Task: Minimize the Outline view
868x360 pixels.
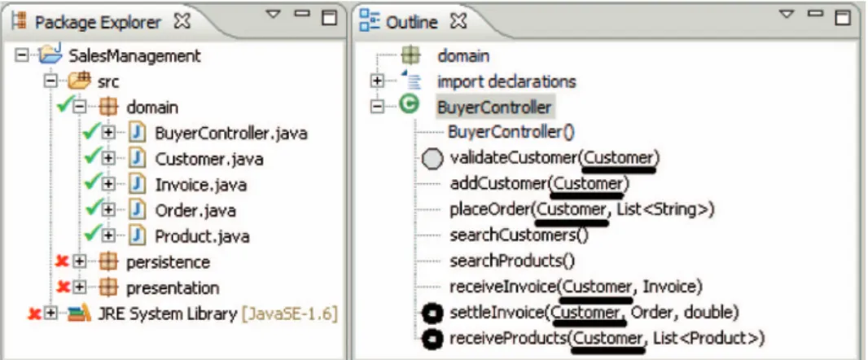Action: tap(815, 13)
